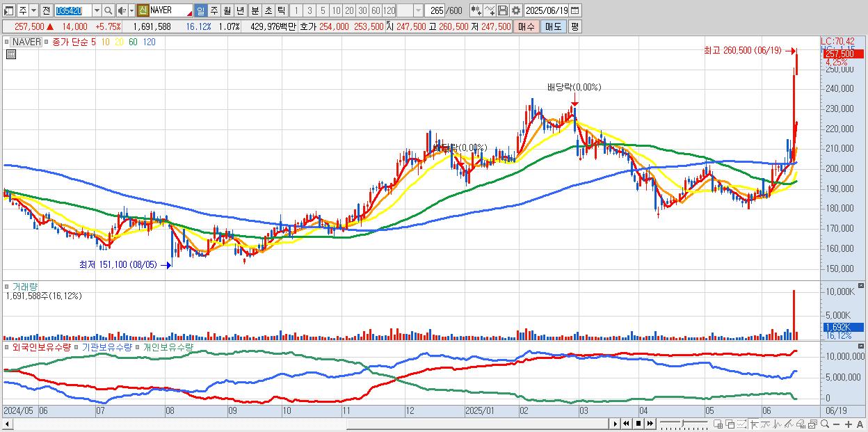
Task: Click the overlapping windows icon
Action: tap(730, 424)
